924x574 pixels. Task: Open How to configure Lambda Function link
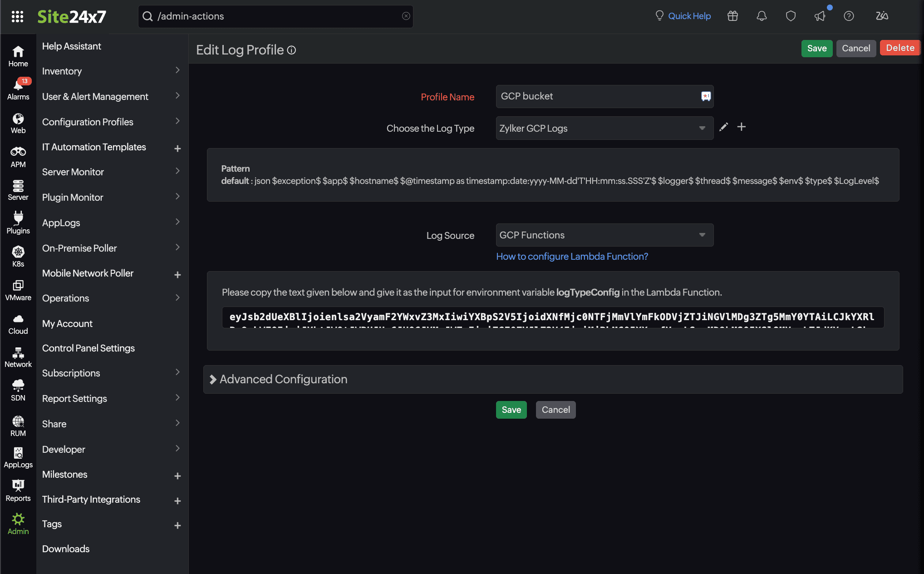tap(572, 257)
